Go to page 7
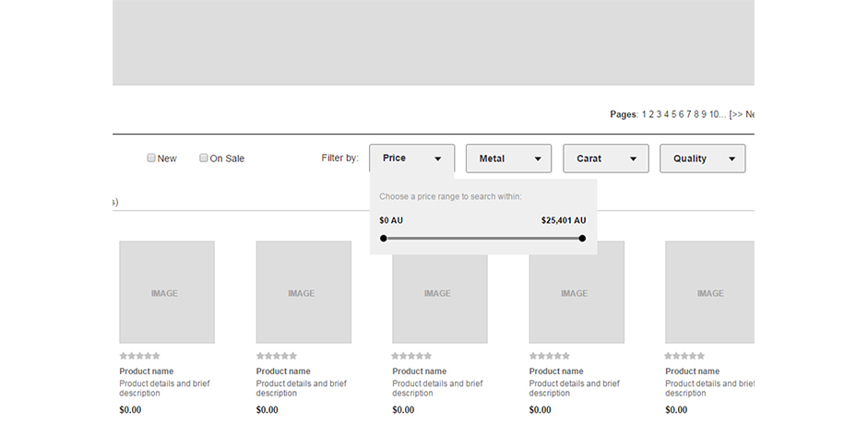Viewport: 868px width, 424px height. point(689,114)
